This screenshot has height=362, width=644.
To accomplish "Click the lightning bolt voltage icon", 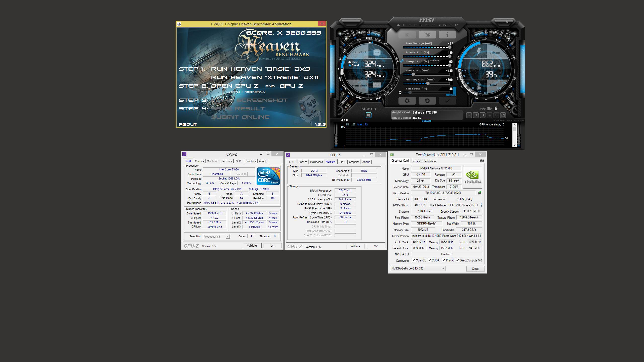I will click(x=479, y=52).
